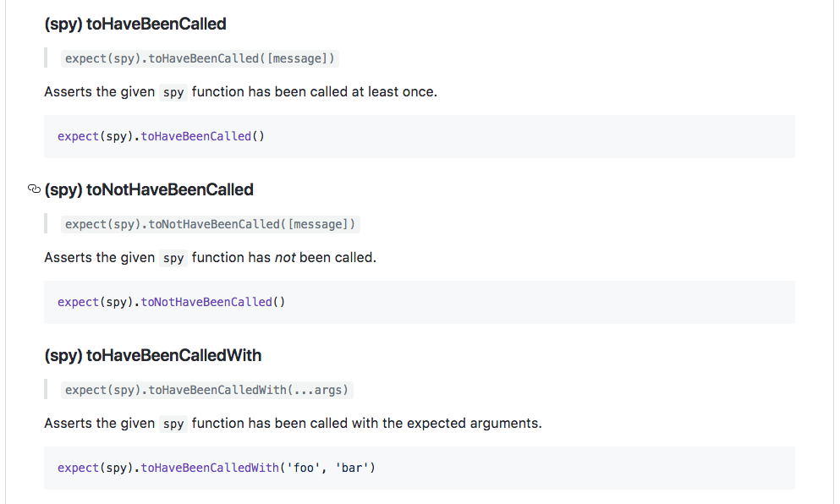Click the italic word "not" in the description
The width and height of the screenshot is (840, 504).
coord(285,257)
